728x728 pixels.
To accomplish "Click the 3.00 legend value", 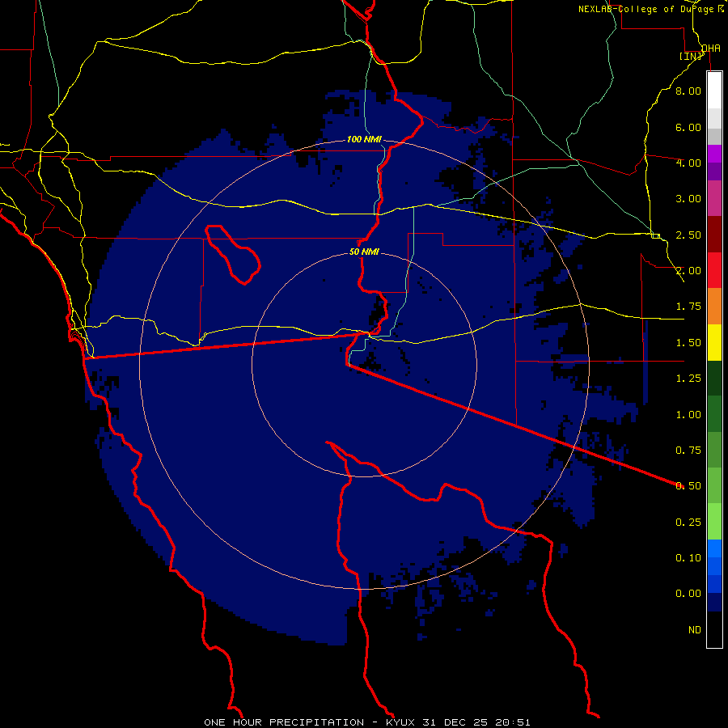I will pyautogui.click(x=688, y=199).
